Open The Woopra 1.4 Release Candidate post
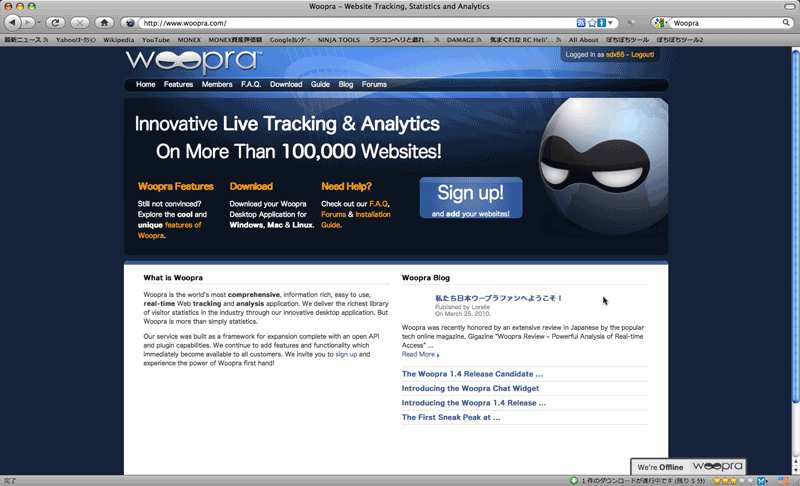This screenshot has height=486, width=800. pyautogui.click(x=472, y=374)
